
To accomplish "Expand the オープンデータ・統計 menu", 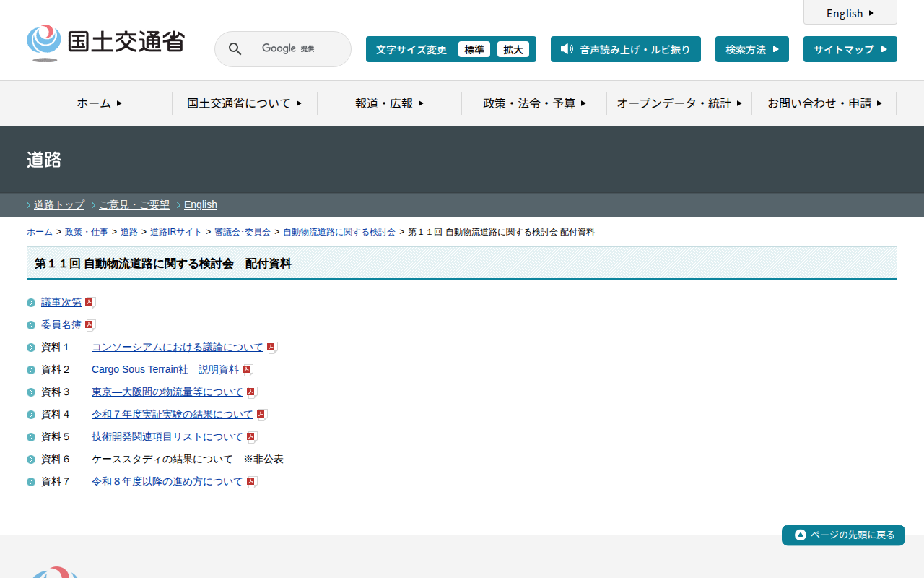I will [679, 103].
